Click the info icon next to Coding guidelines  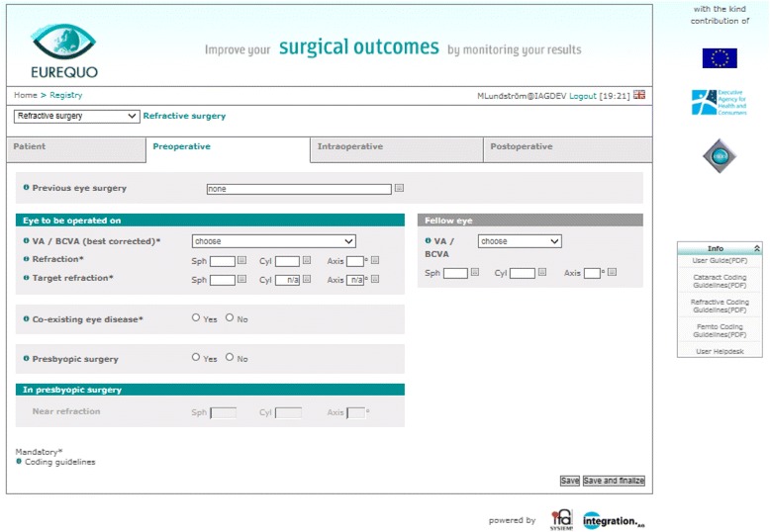(x=19, y=462)
